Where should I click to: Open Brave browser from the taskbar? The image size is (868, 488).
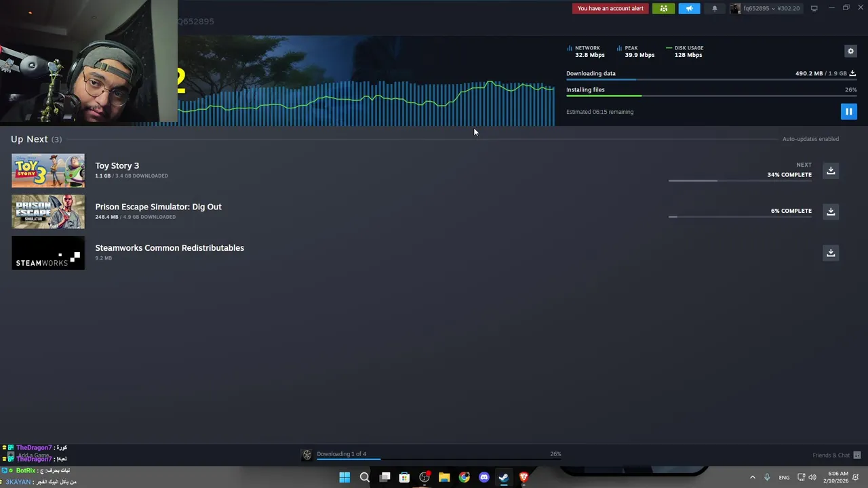pos(524,477)
